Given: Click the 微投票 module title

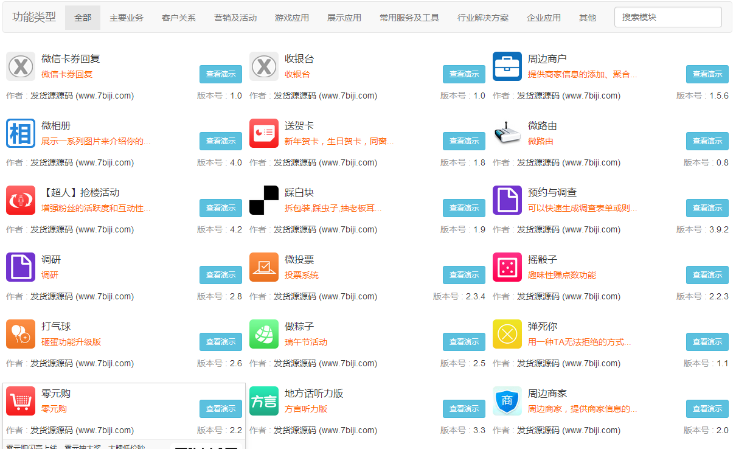Looking at the screenshot, I should pos(299,260).
